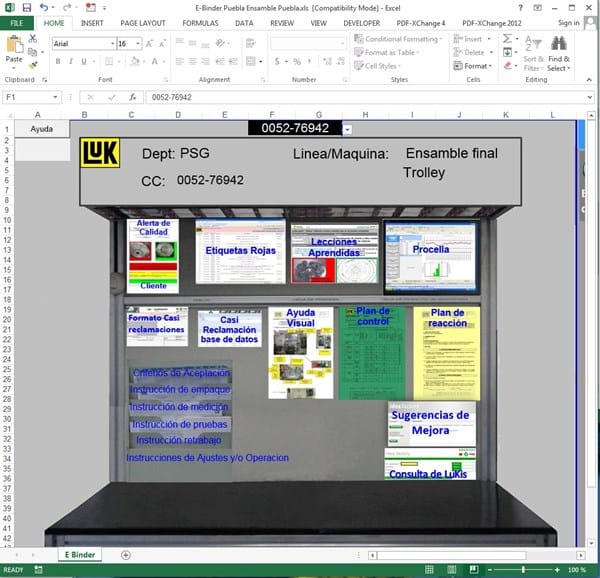Click the Undo arrow icon

pyautogui.click(x=44, y=7)
